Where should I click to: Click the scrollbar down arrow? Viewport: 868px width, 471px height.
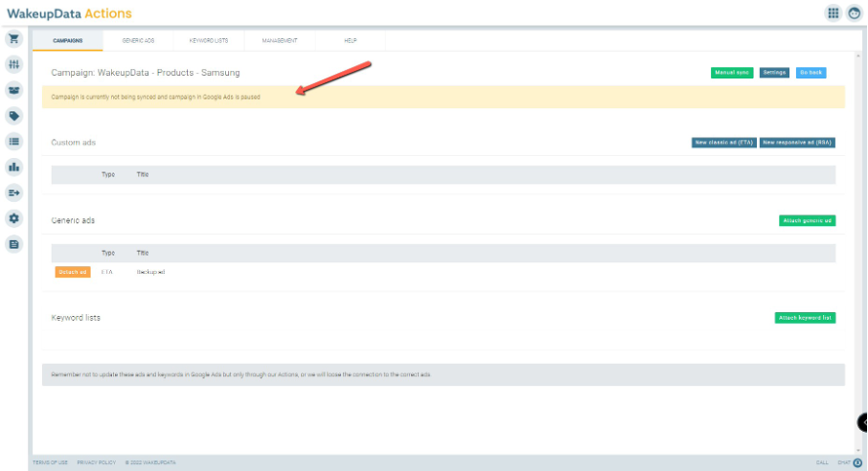(x=858, y=451)
